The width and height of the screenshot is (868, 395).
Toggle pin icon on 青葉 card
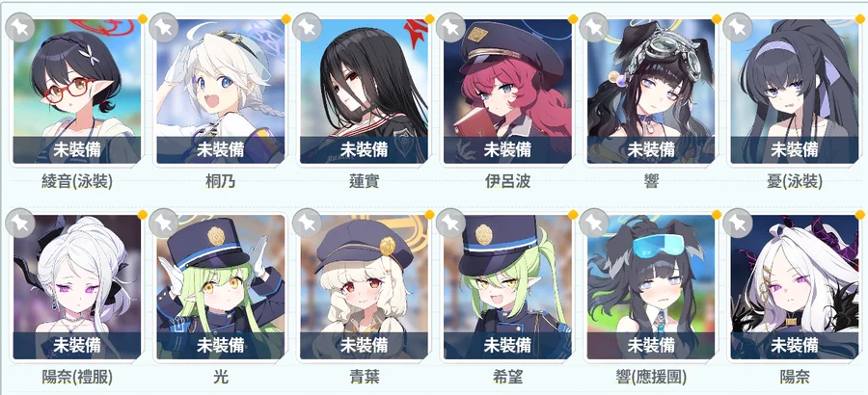tap(308, 223)
